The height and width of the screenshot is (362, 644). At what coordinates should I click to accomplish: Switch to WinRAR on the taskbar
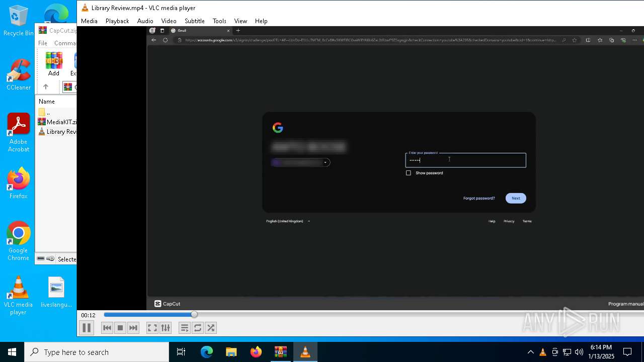click(x=281, y=352)
